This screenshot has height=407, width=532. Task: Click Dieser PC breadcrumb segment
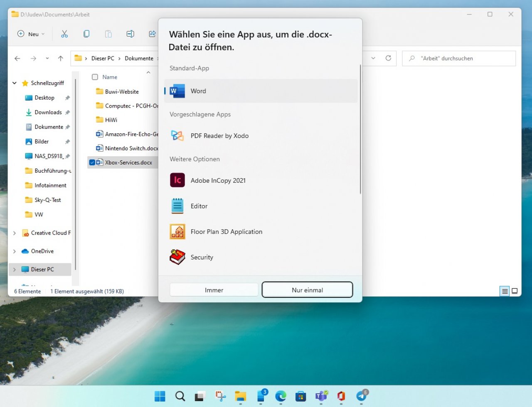103,59
